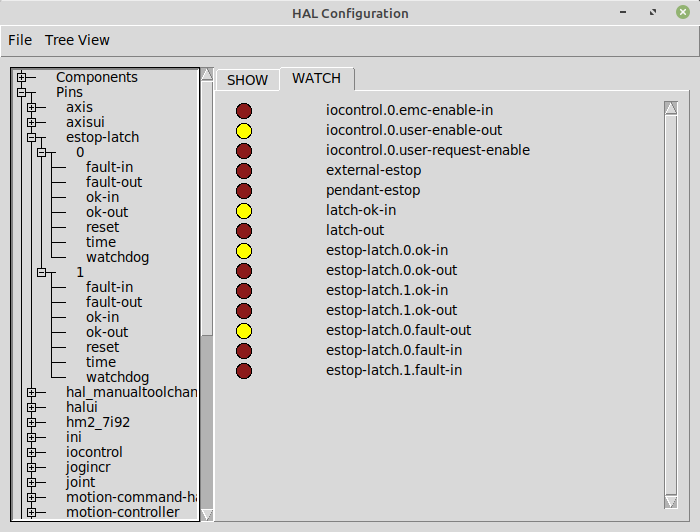Image resolution: width=700 pixels, height=532 pixels.
Task: Click the yellow LED for estop-latch.0.fault-out
Action: click(x=244, y=331)
